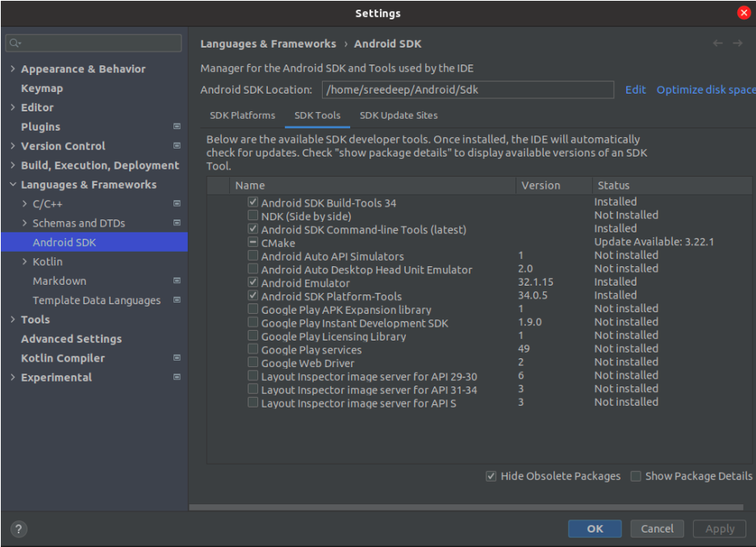Collapse Languages & Frameworks section
Image resolution: width=756 pixels, height=547 pixels.
pos(13,185)
